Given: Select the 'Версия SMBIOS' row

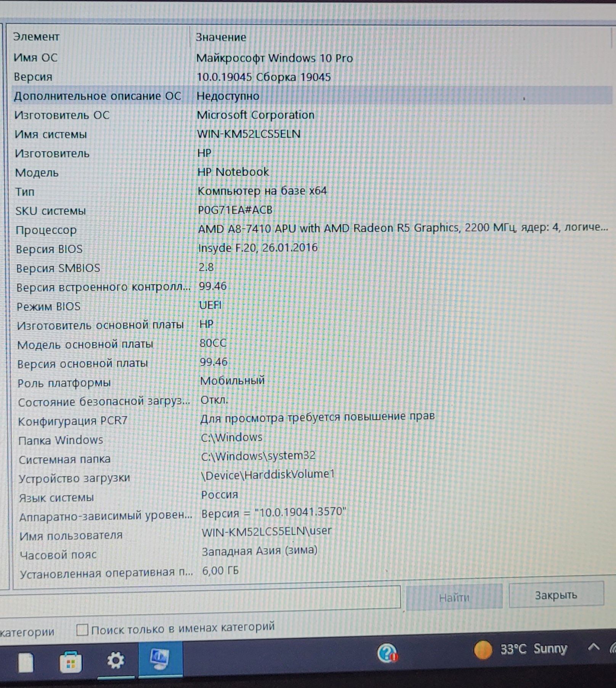Looking at the screenshot, I should pos(312,267).
